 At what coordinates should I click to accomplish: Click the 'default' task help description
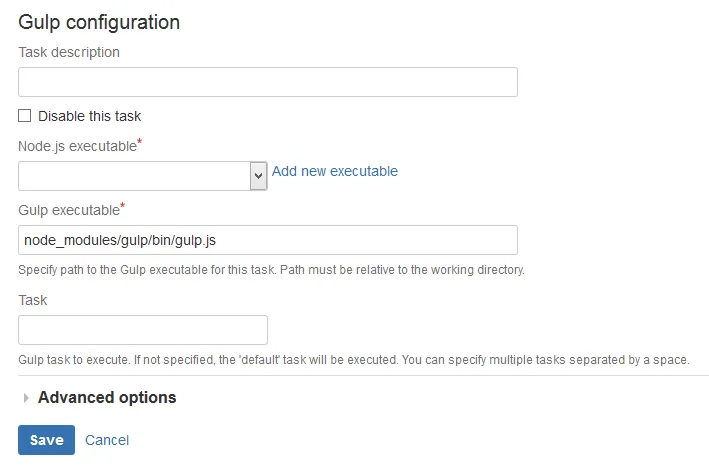[x=354, y=359]
